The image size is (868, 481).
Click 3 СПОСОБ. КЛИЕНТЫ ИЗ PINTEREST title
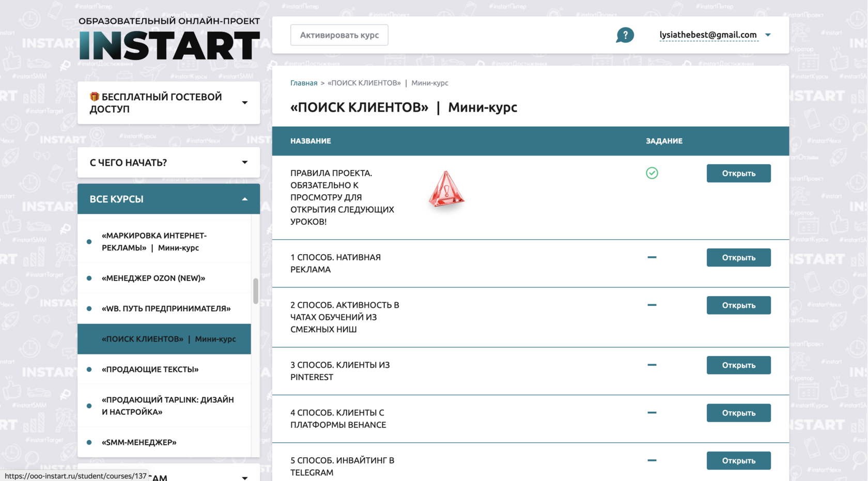pyautogui.click(x=340, y=371)
